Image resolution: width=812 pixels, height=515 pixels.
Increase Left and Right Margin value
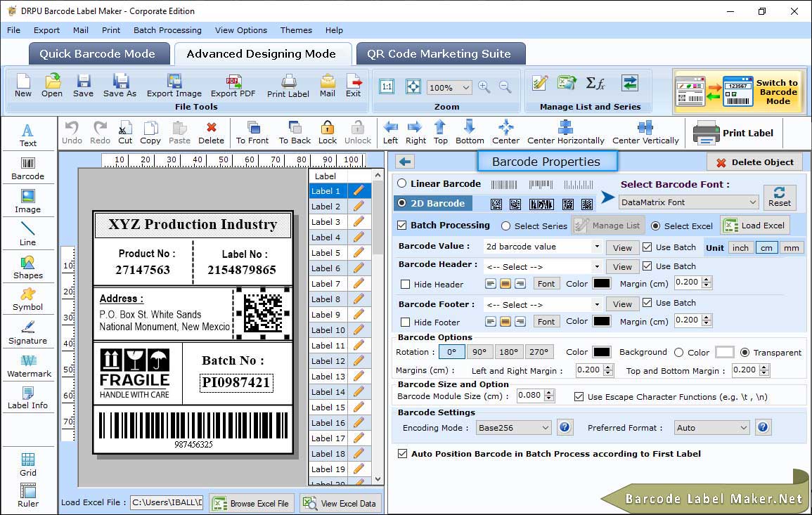tap(609, 367)
